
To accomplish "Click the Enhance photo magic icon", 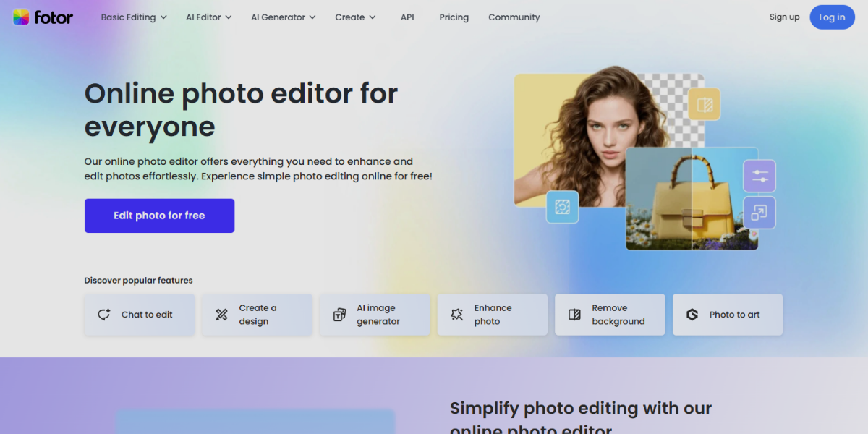I will tap(457, 315).
